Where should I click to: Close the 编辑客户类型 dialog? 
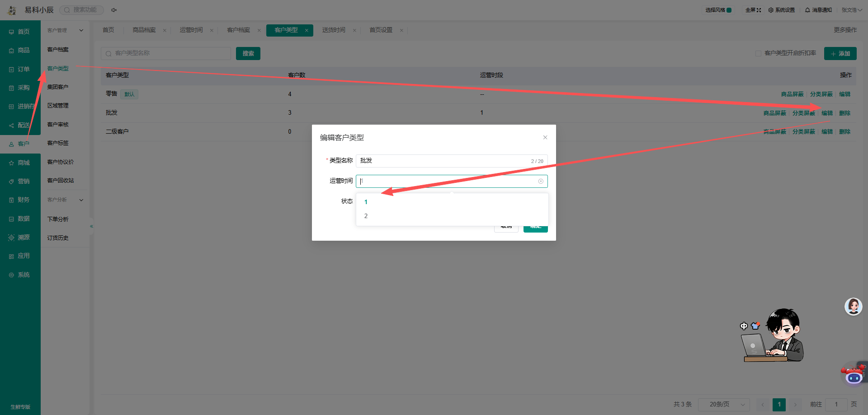click(x=545, y=137)
